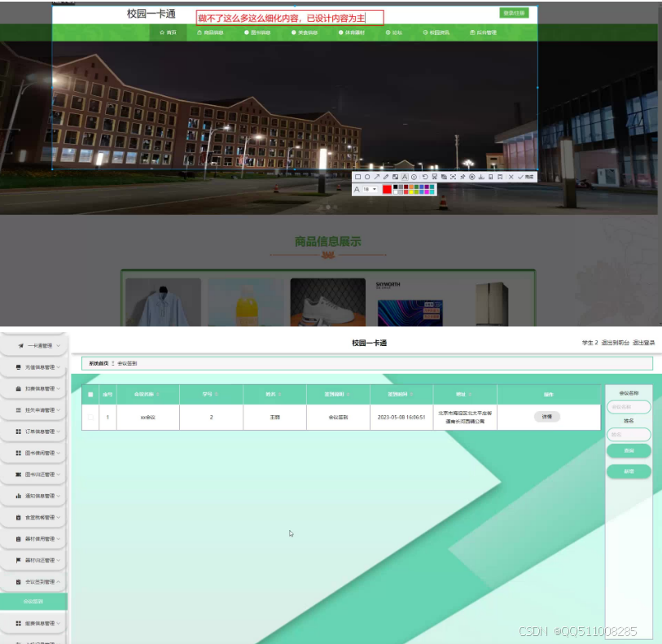Tick the checkbox for row 1 xx会议
Image resolution: width=662 pixels, height=644 pixels.
[90, 417]
